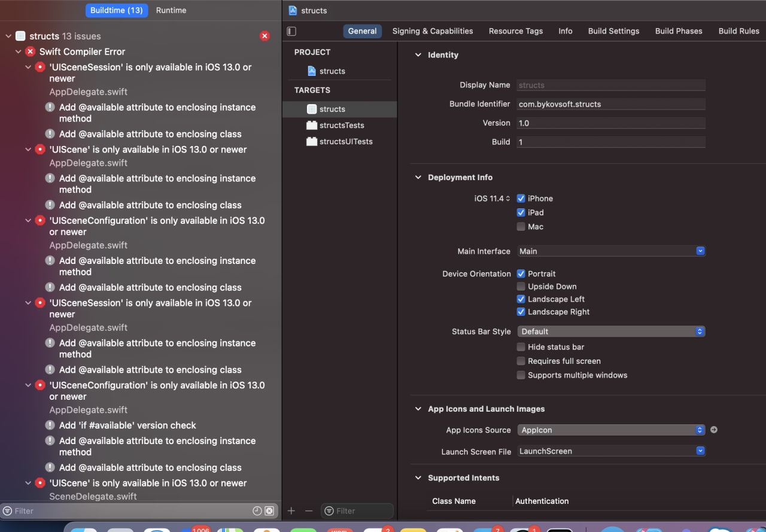The width and height of the screenshot is (766, 532).
Task: Collapse the Identity section
Action: pyautogui.click(x=418, y=54)
